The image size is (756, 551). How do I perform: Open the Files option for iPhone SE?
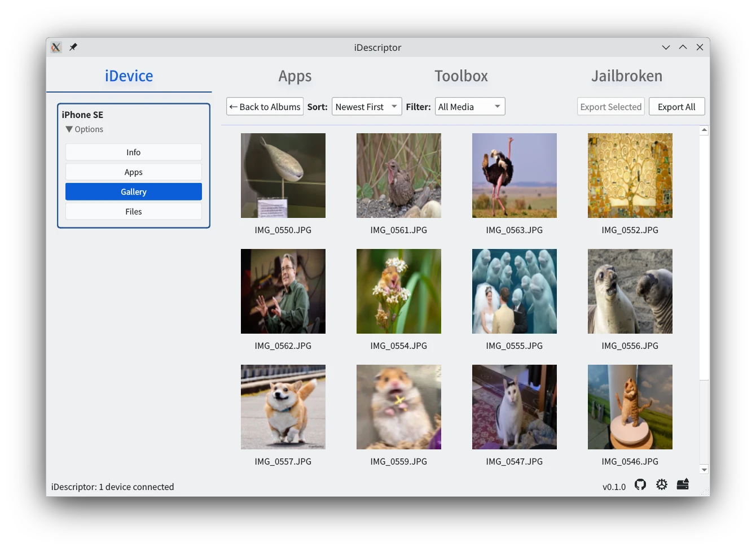coord(134,212)
